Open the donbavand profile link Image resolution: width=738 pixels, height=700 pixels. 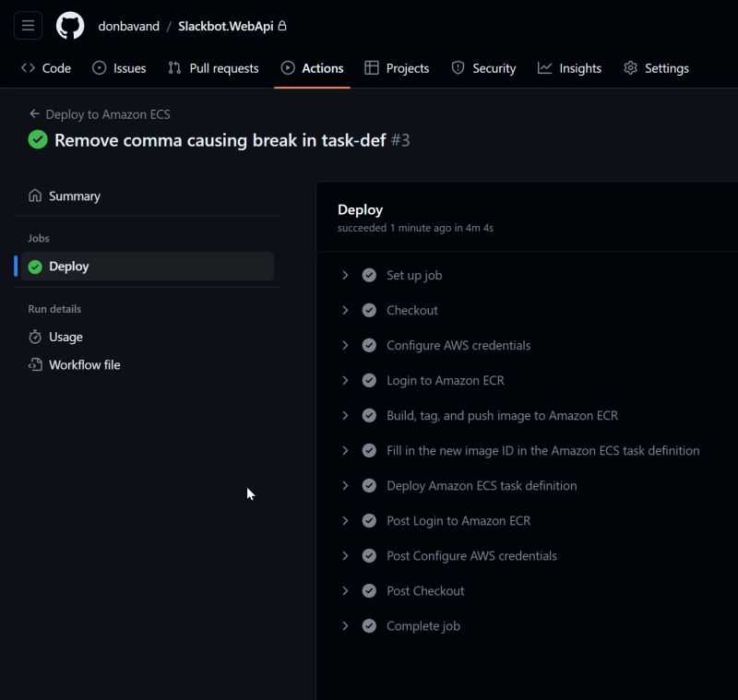(128, 26)
